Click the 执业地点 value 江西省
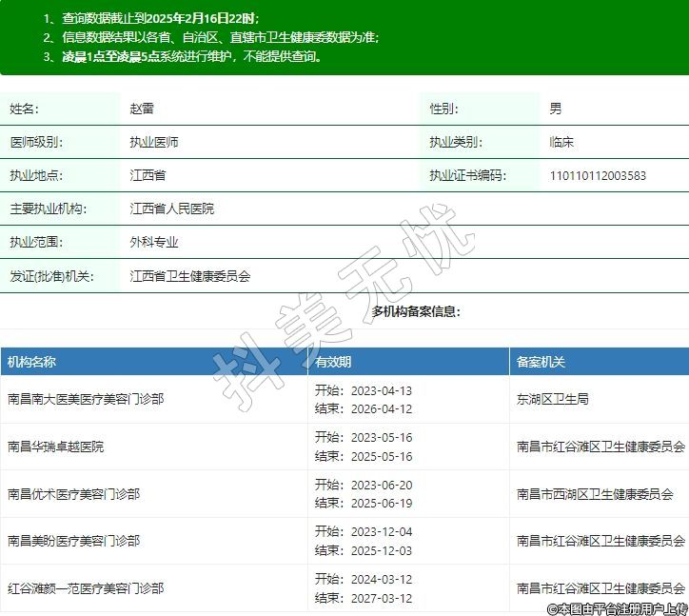 (148, 176)
